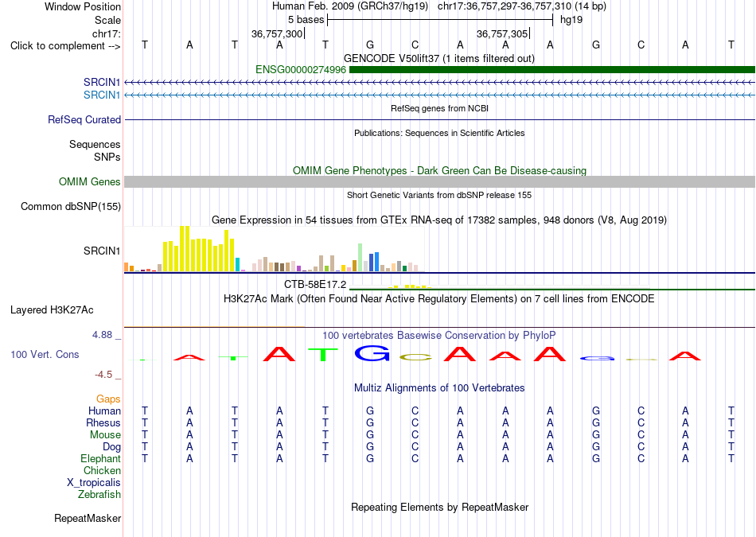Click the 'Sequences' label of the Publications track
756x537 pixels.
pyautogui.click(x=95, y=144)
